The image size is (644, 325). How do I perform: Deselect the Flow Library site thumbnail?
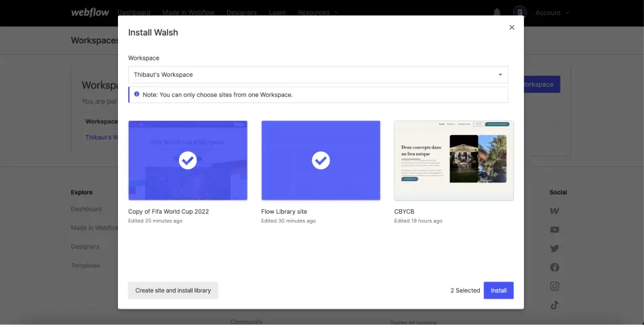321,160
